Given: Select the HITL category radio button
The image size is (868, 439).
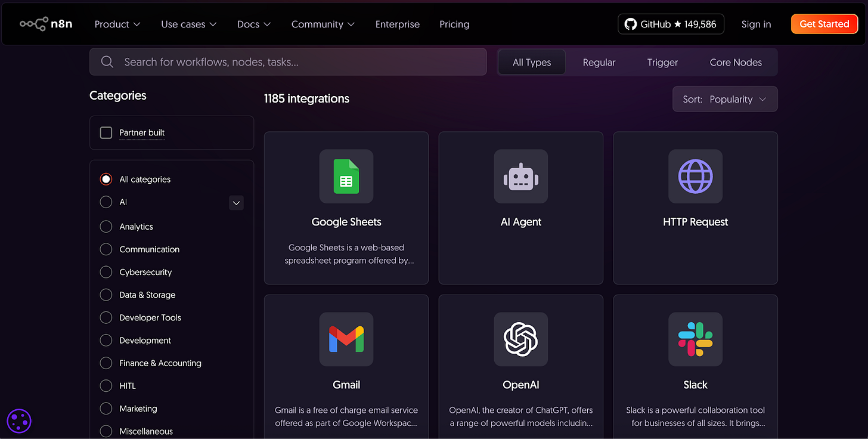Looking at the screenshot, I should (106, 386).
